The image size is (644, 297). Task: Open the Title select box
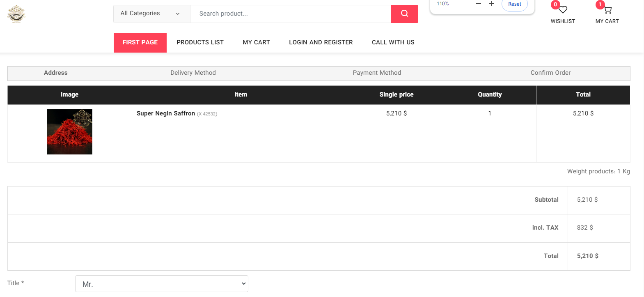pyautogui.click(x=162, y=284)
